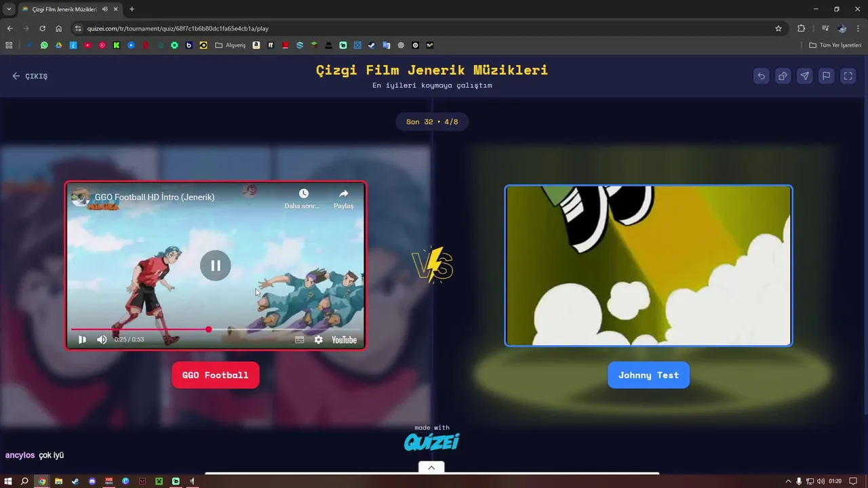This screenshot has width=868, height=488.
Task: Click the Daha sonra watch later clock
Action: coord(303,198)
